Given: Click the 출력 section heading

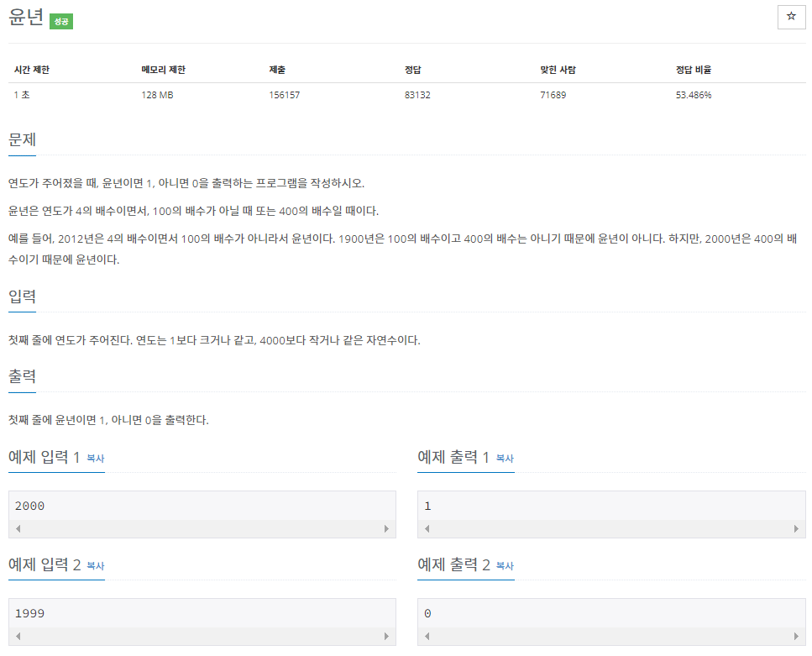Looking at the screenshot, I should (x=23, y=376).
